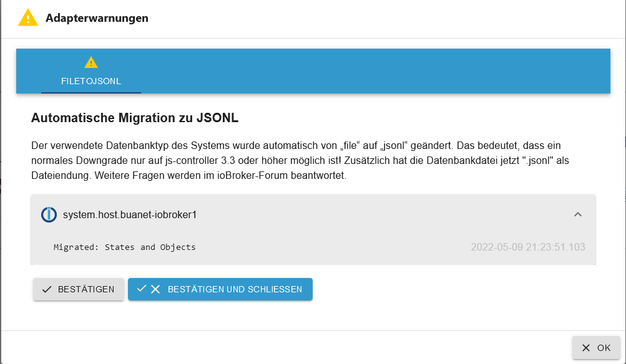Click the dark underline indicator below the FILETOJSONL tab
This screenshot has height=364, width=626.
point(91,92)
